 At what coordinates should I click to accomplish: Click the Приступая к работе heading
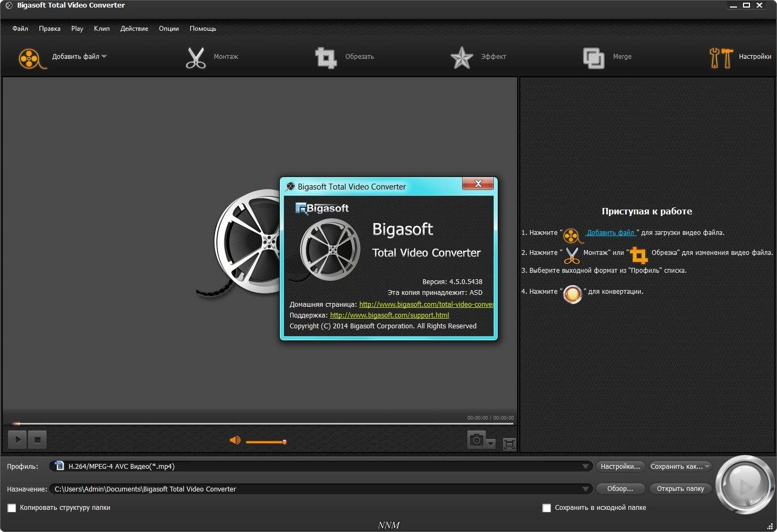click(647, 211)
